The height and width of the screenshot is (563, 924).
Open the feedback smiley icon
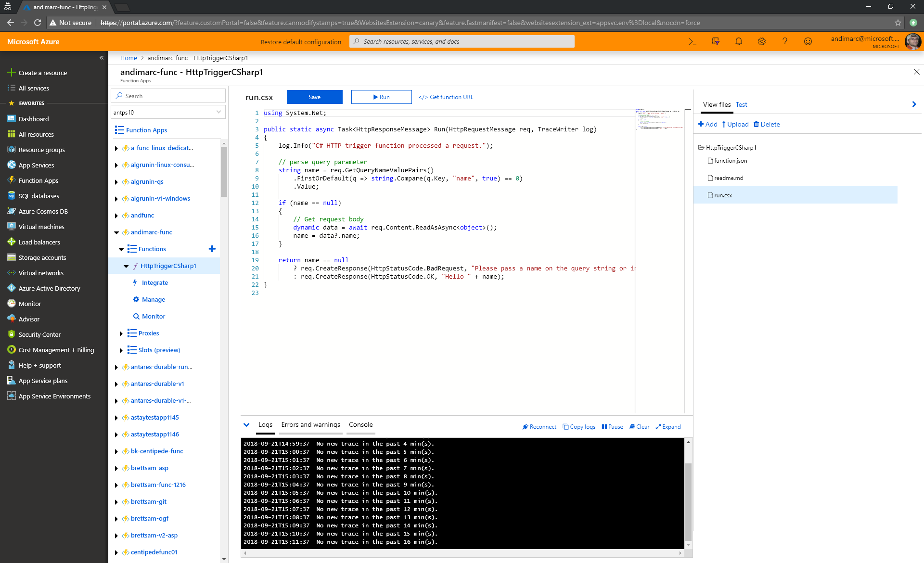click(808, 41)
